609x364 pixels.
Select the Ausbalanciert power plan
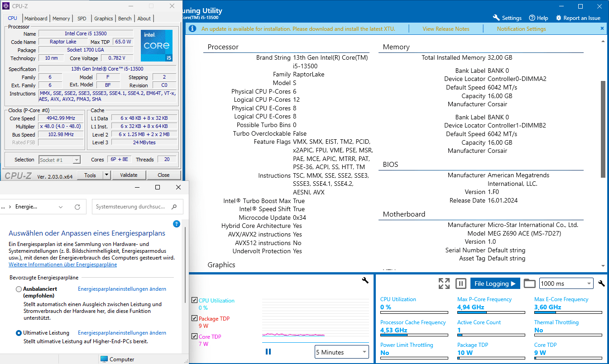click(19, 289)
